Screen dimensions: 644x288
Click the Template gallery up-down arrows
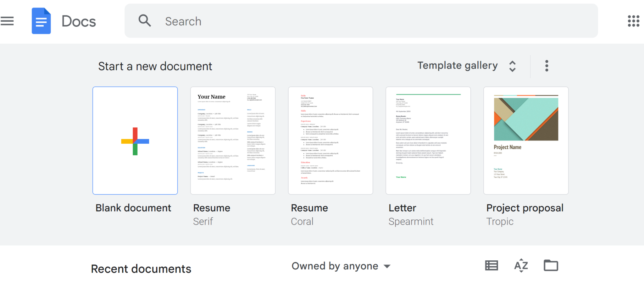tap(512, 66)
